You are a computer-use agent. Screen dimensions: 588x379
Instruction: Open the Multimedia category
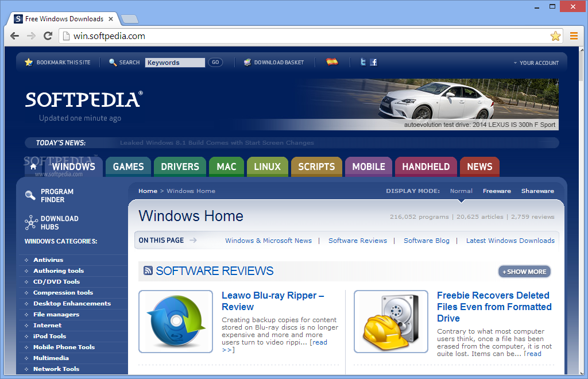click(x=51, y=358)
